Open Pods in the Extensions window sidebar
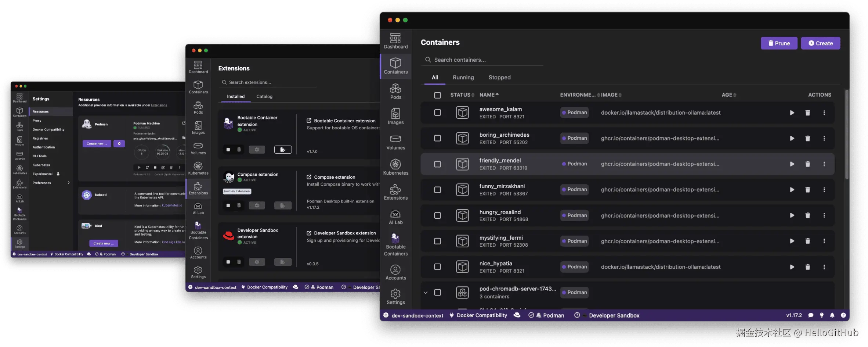Viewport: 868px width, 347px height. click(x=198, y=108)
